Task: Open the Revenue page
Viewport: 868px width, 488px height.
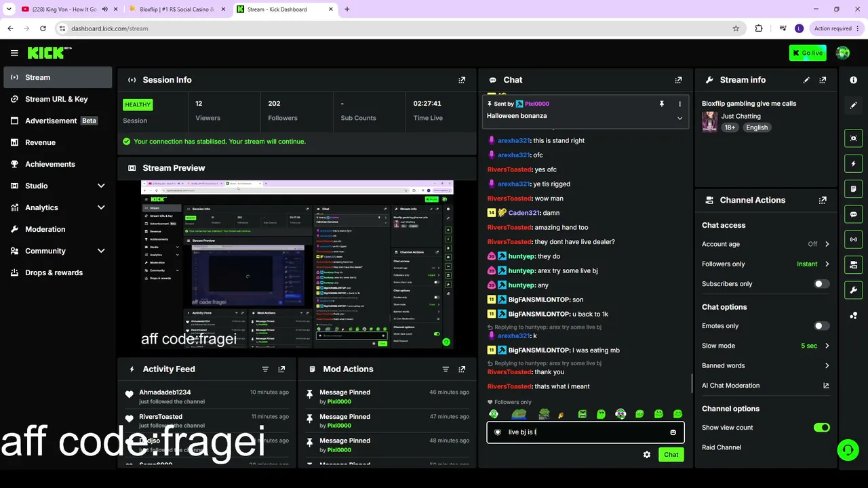Action: pyautogui.click(x=58, y=142)
